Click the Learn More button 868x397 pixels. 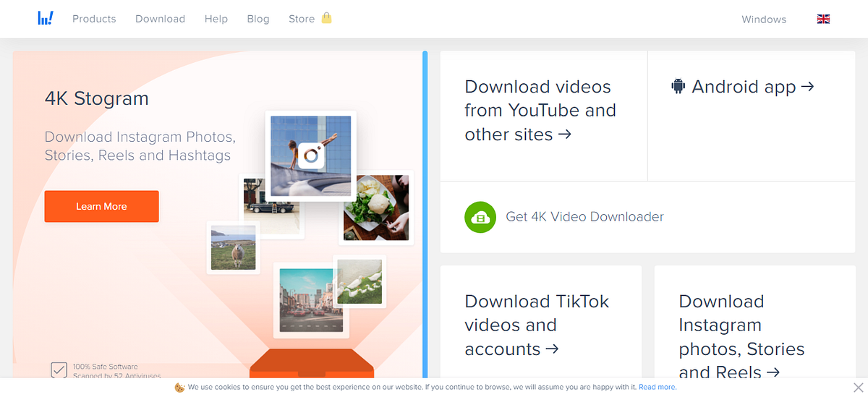(101, 206)
